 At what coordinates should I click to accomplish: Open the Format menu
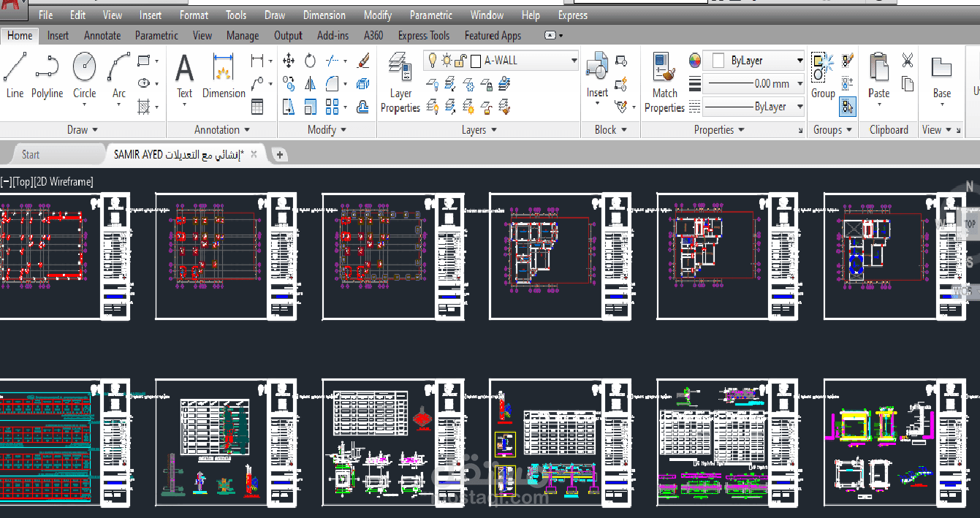[194, 15]
